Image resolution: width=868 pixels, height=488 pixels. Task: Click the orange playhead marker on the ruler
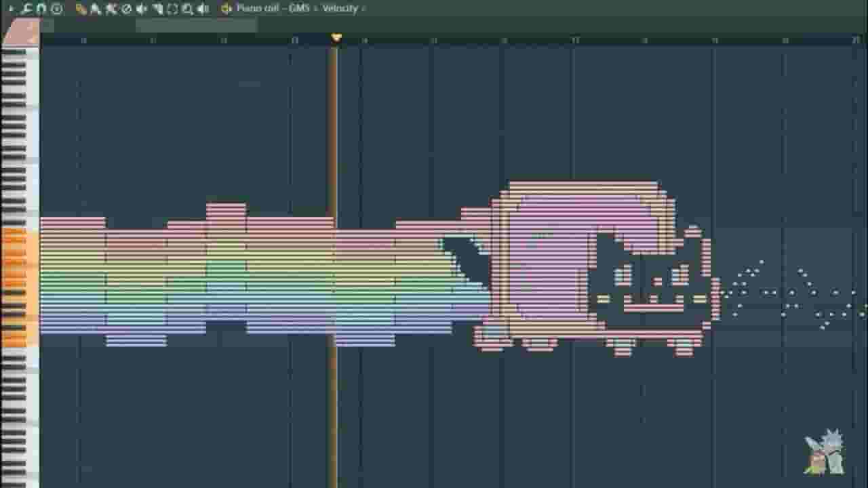click(x=336, y=38)
